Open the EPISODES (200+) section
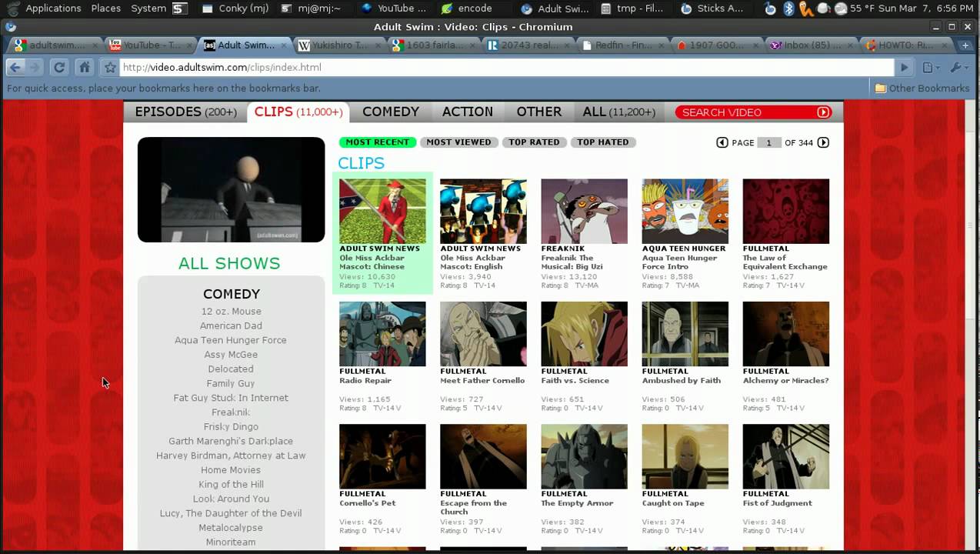Viewport: 980px width, 554px height. pyautogui.click(x=185, y=112)
